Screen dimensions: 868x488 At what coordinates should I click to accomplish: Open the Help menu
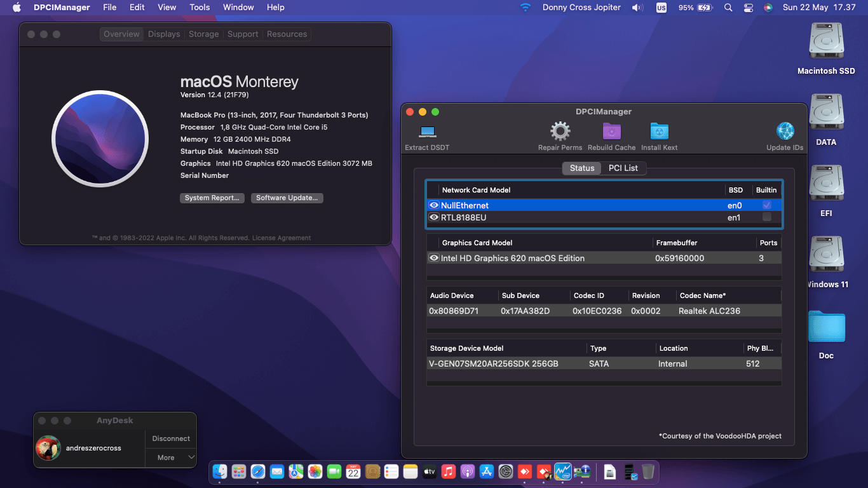(276, 8)
